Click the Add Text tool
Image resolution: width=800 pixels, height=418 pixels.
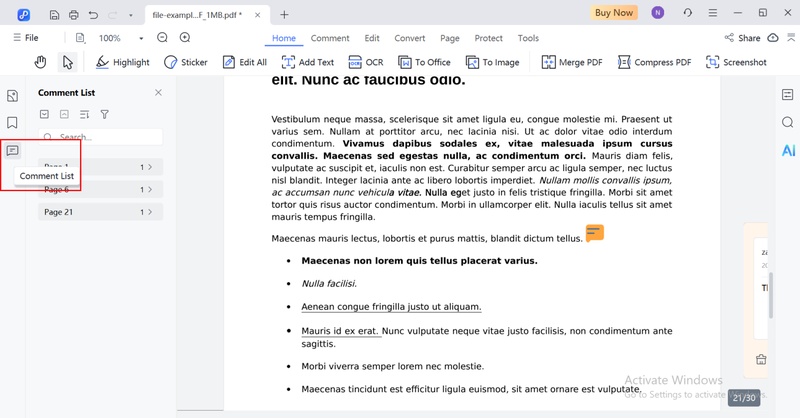click(x=308, y=62)
